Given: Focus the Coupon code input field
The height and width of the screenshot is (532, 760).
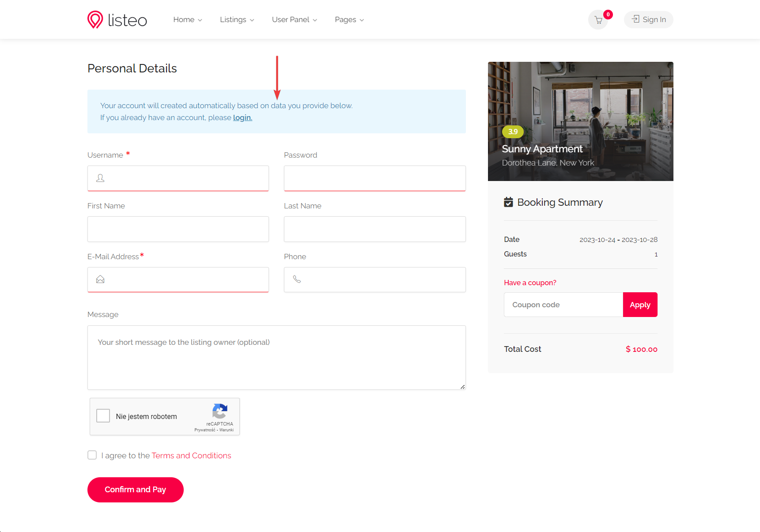Looking at the screenshot, I should [563, 305].
